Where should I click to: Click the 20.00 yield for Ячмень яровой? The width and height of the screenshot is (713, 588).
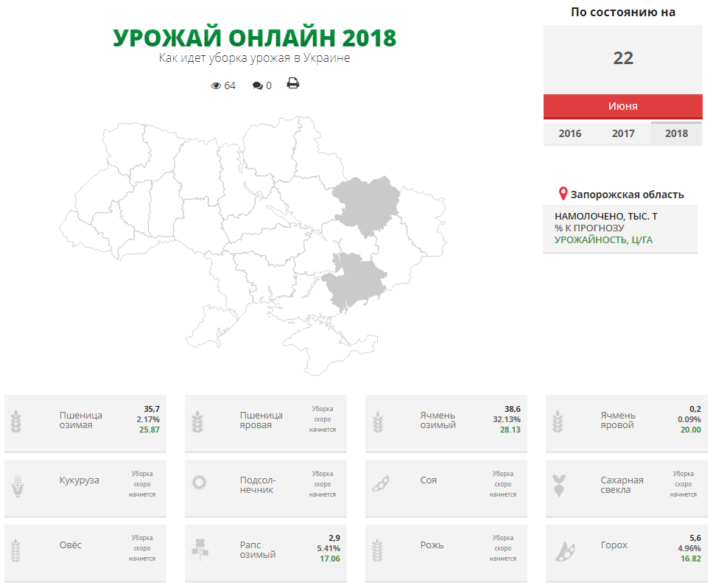tap(691, 430)
